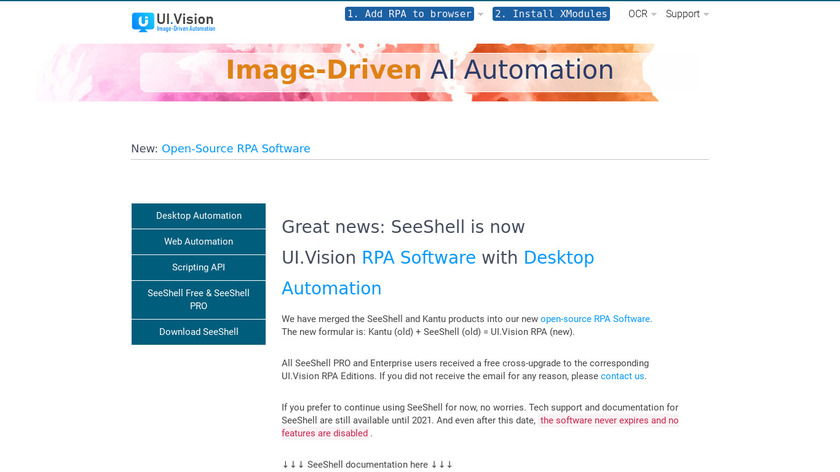Open the 'open-source RPA Software' paragraph link
This screenshot has width=840, height=472.
(595, 319)
